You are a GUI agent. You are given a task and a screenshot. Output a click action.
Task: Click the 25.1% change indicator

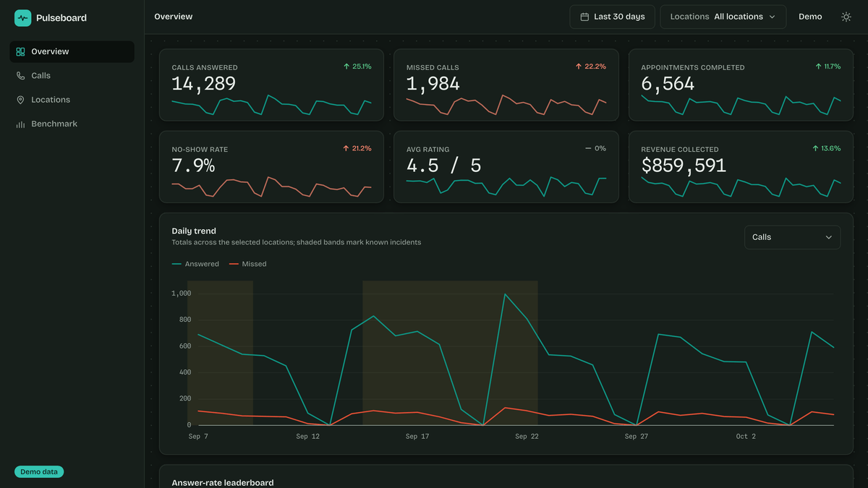tap(357, 67)
